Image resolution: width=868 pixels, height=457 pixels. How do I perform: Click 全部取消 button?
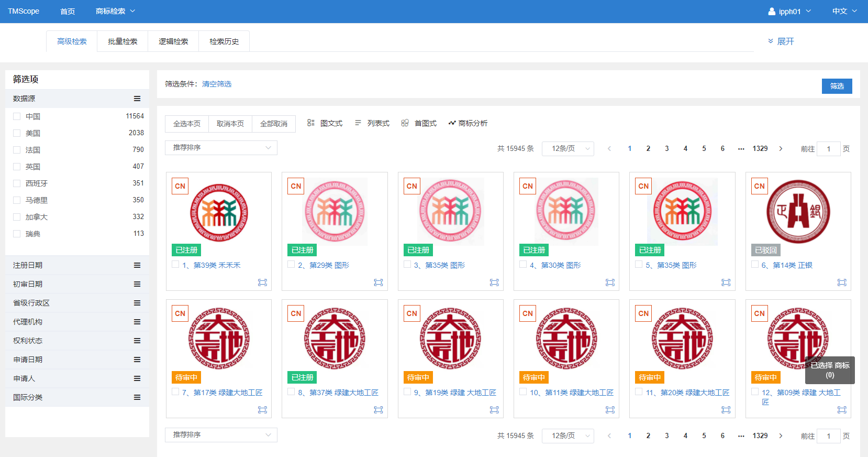click(x=274, y=124)
